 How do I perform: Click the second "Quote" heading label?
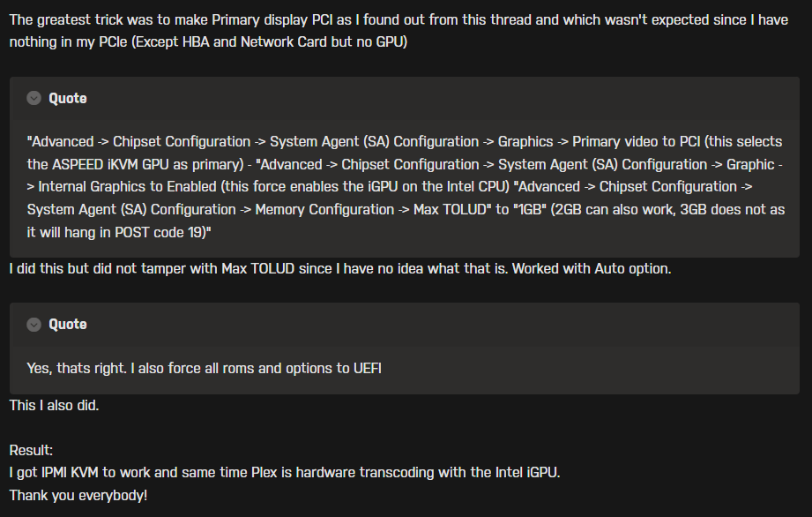(67, 325)
